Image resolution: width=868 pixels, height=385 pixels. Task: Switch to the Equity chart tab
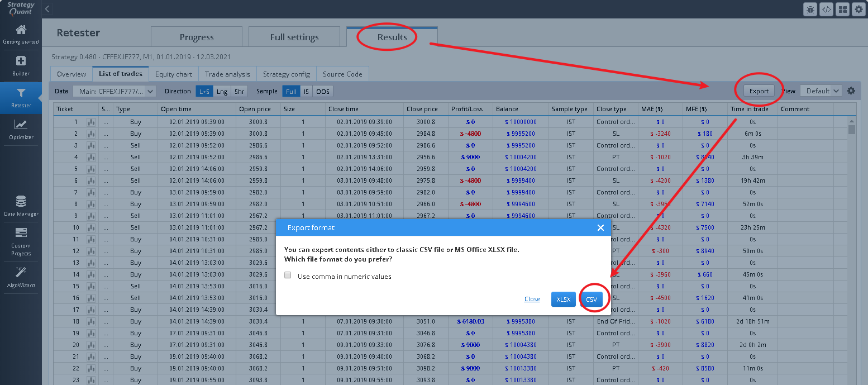pos(173,74)
